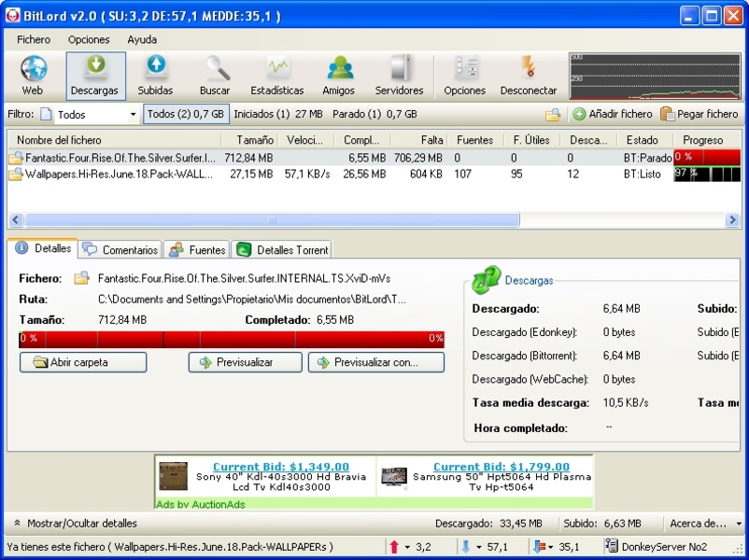The image size is (749, 560).
Task: Click the Pegar fichero button
Action: coord(700,114)
